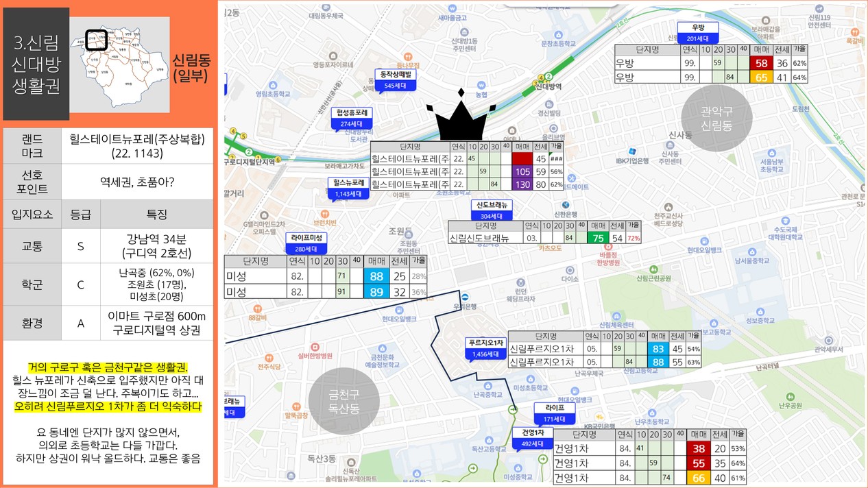Image resolution: width=868 pixels, height=488 pixels.
Task: Click the 이마트 구로점 600m description
Action: point(156,317)
